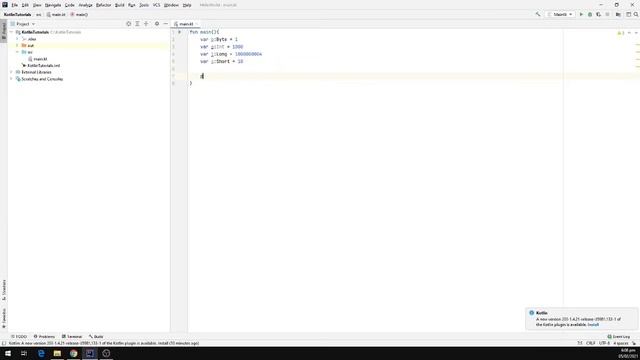
Task: Start debugging with the bug icon
Action: pos(590,14)
